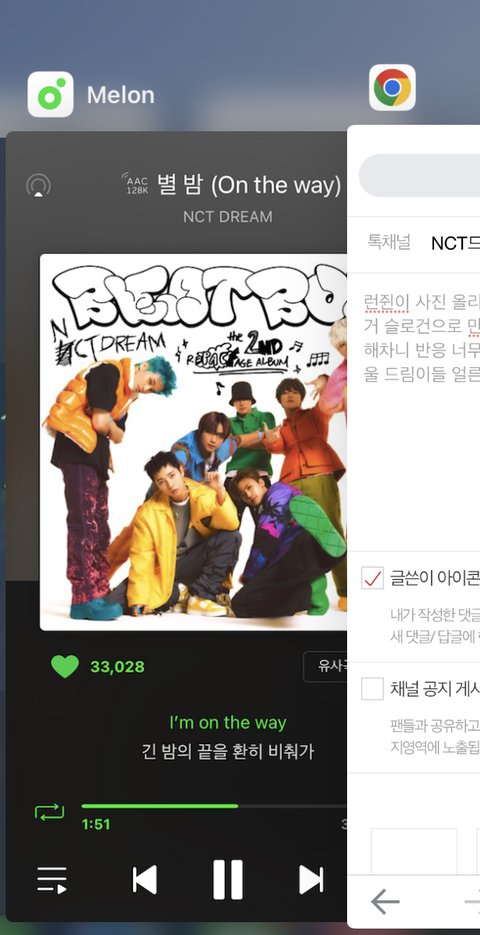Open the green lyrics line I'm on the way

pos(228,723)
